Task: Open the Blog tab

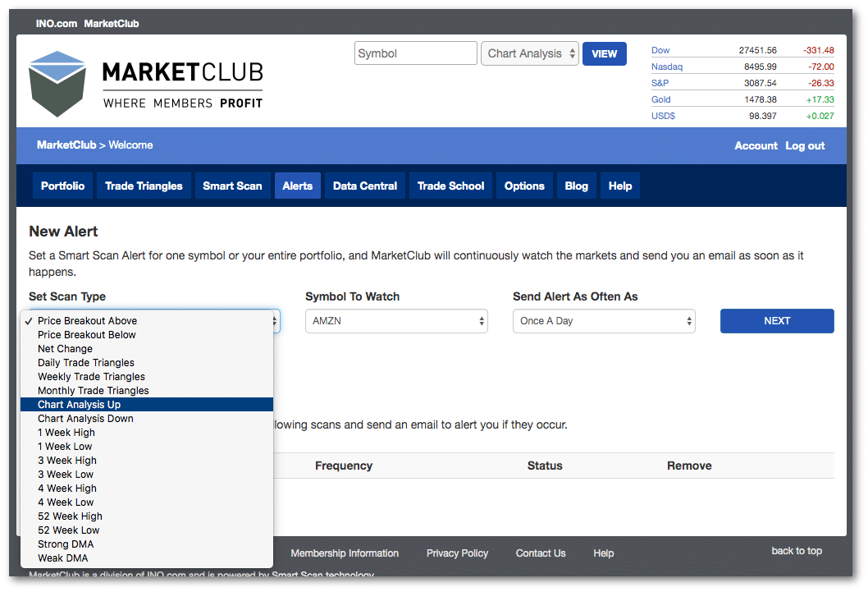Action: pyautogui.click(x=576, y=186)
